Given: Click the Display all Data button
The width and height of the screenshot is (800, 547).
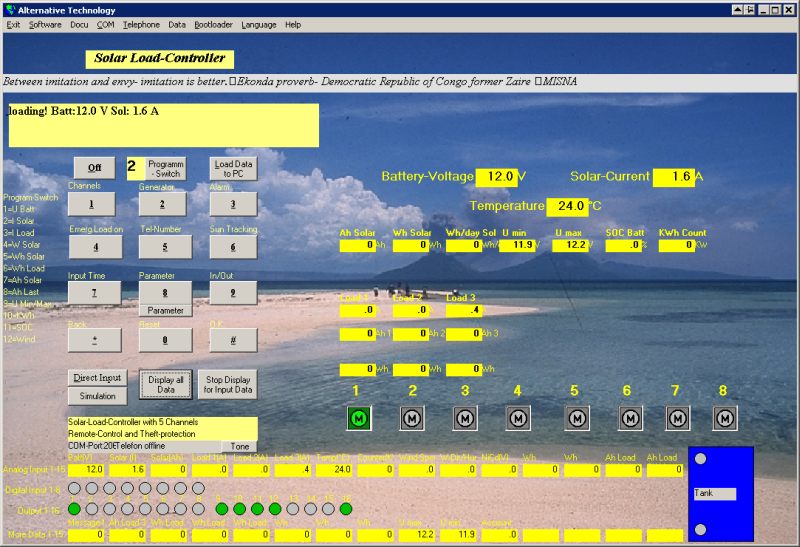Looking at the screenshot, I should click(166, 385).
